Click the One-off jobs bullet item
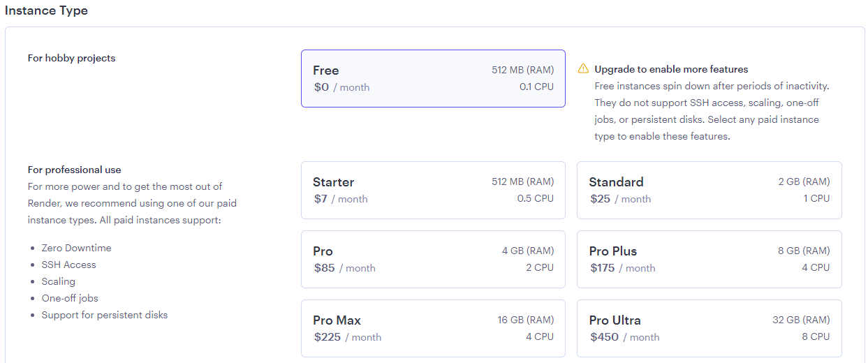Viewport: 868px width, 363px height. [70, 298]
